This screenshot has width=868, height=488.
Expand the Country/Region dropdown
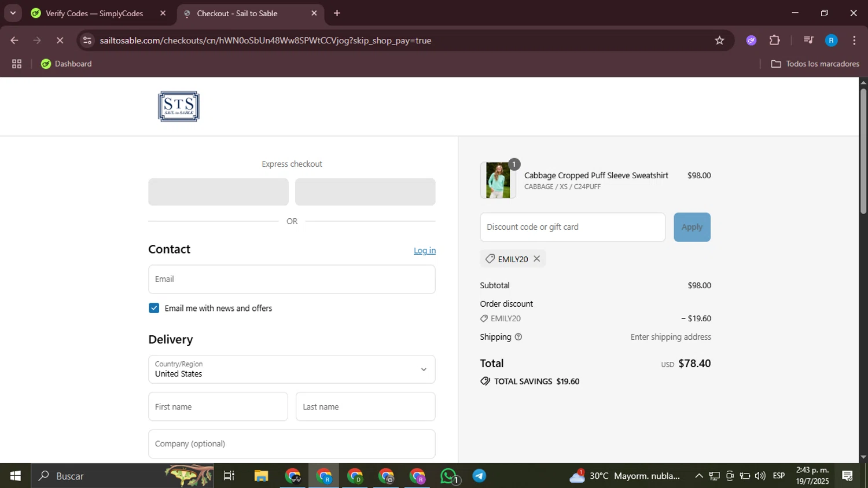tap(292, 369)
